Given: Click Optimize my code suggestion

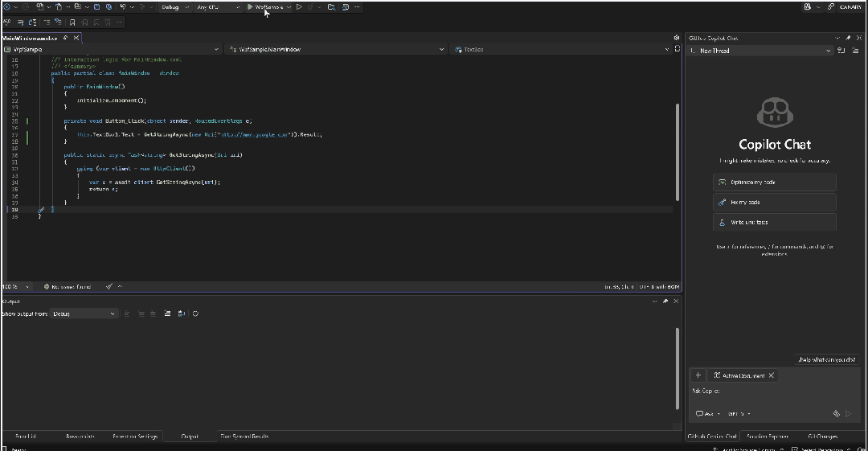Looking at the screenshot, I should [x=775, y=182].
